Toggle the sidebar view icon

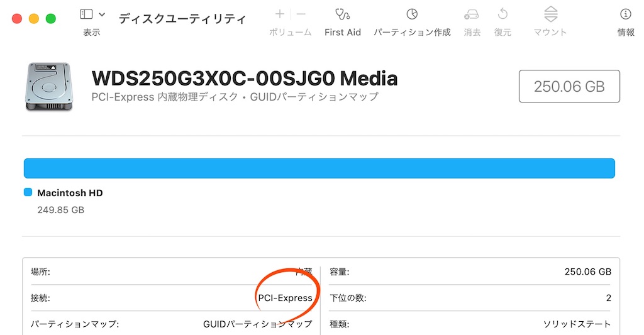point(86,14)
